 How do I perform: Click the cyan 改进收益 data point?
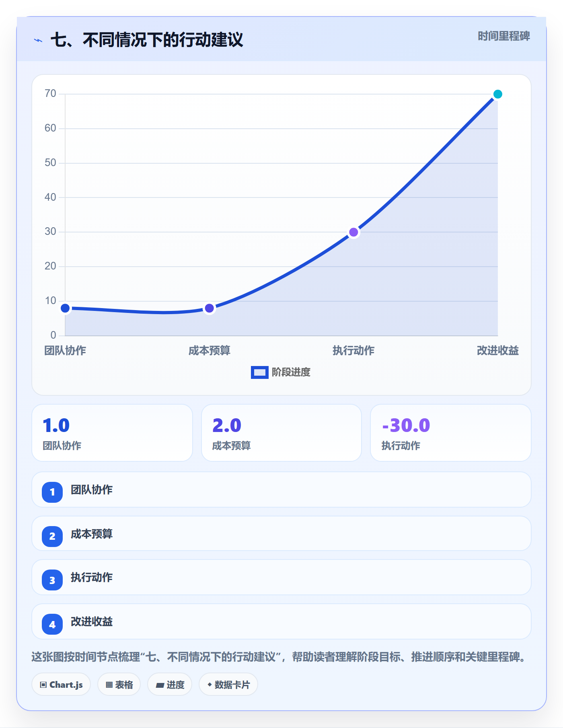click(x=498, y=94)
